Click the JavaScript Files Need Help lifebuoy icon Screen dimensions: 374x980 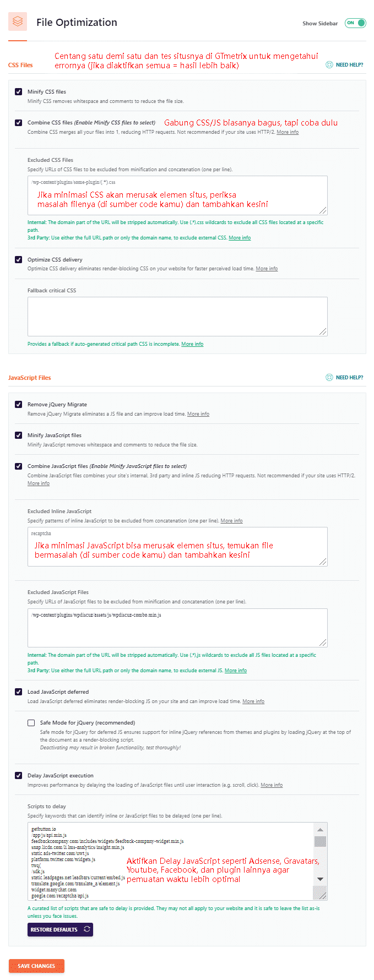(329, 378)
